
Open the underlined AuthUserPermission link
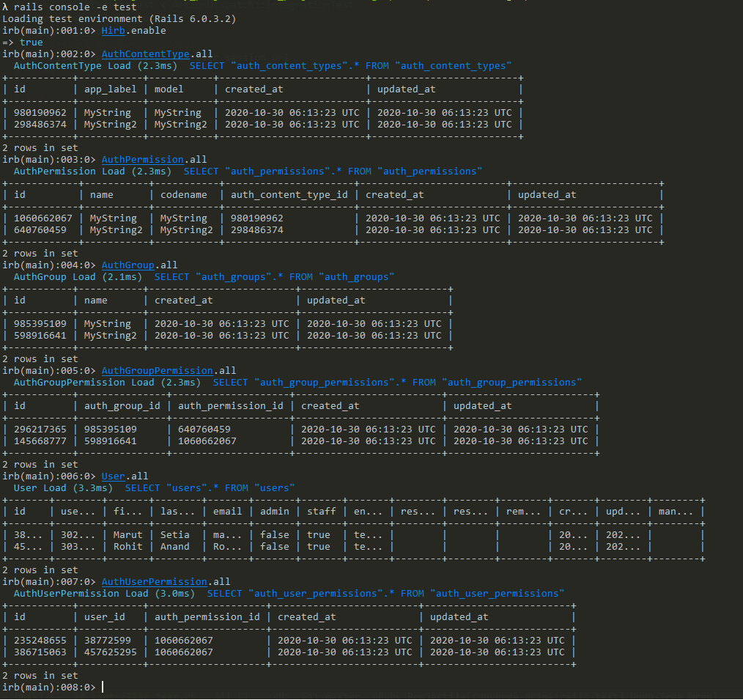pos(155,582)
